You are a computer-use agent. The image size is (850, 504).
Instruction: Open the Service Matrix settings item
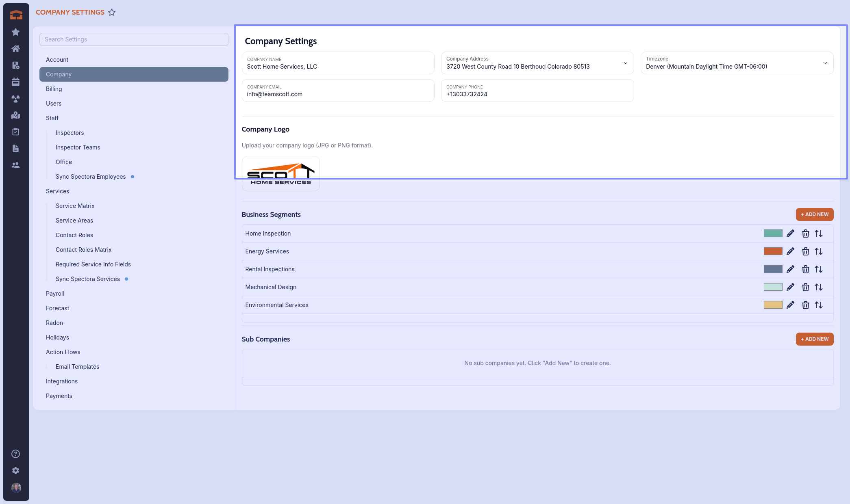[75, 206]
